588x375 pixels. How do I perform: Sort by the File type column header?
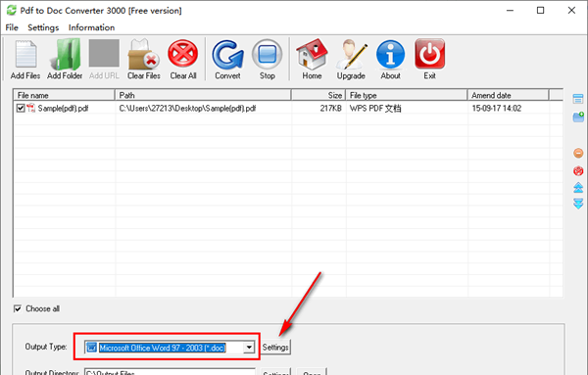[407, 95]
